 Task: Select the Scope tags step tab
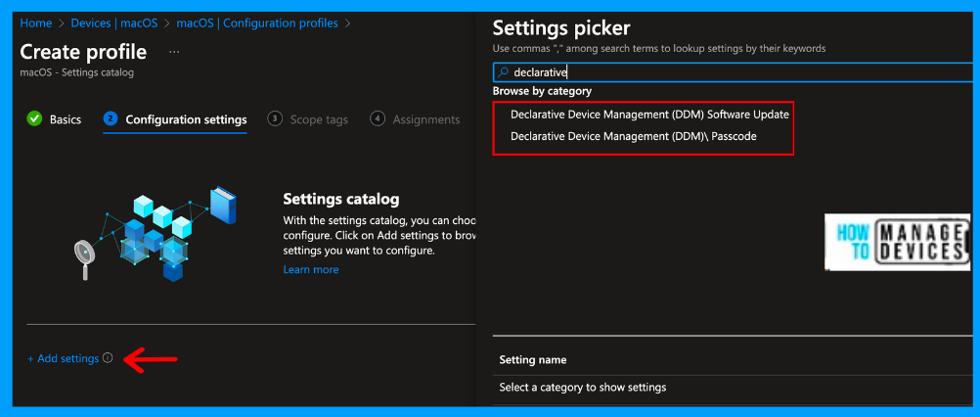click(x=307, y=118)
